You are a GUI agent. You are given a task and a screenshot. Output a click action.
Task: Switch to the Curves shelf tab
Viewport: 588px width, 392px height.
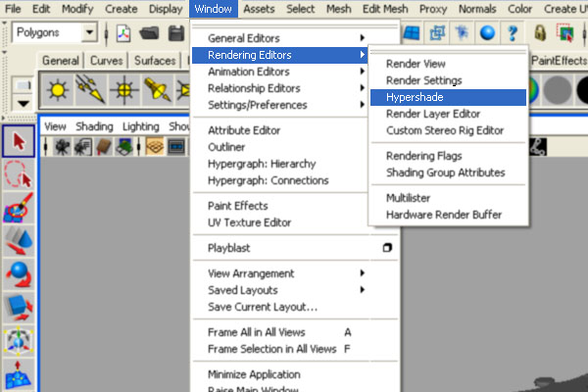pos(107,61)
